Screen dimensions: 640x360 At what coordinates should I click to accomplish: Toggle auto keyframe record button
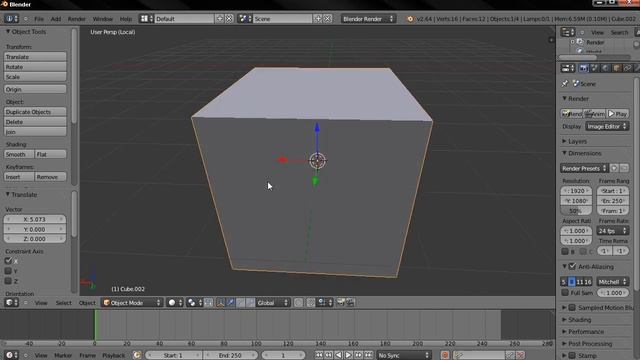click(445, 355)
